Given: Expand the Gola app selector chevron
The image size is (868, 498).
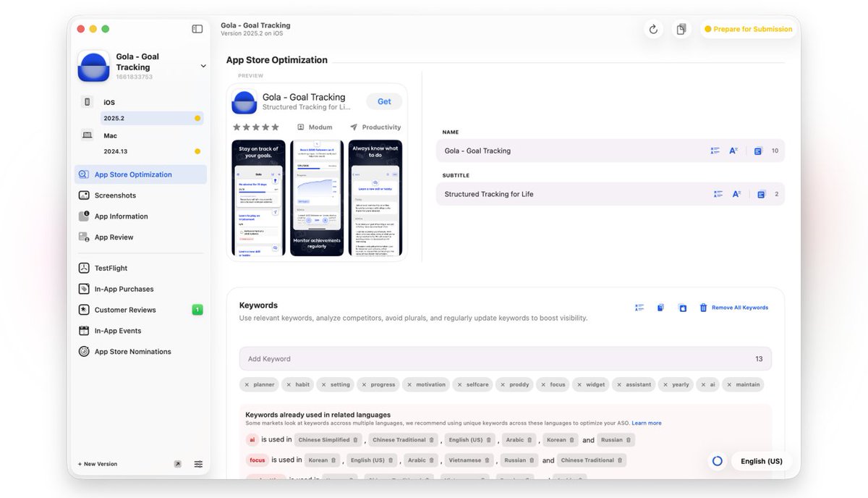Looking at the screenshot, I should click(x=203, y=67).
